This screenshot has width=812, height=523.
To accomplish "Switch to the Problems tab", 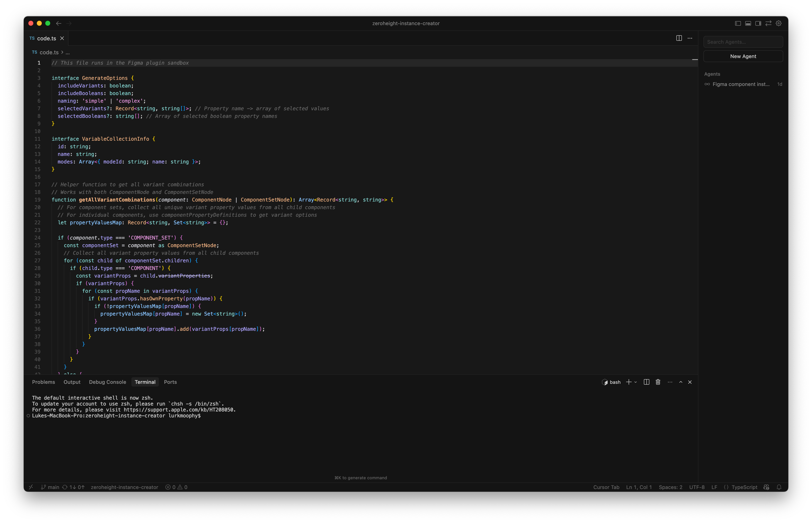I will (x=44, y=382).
